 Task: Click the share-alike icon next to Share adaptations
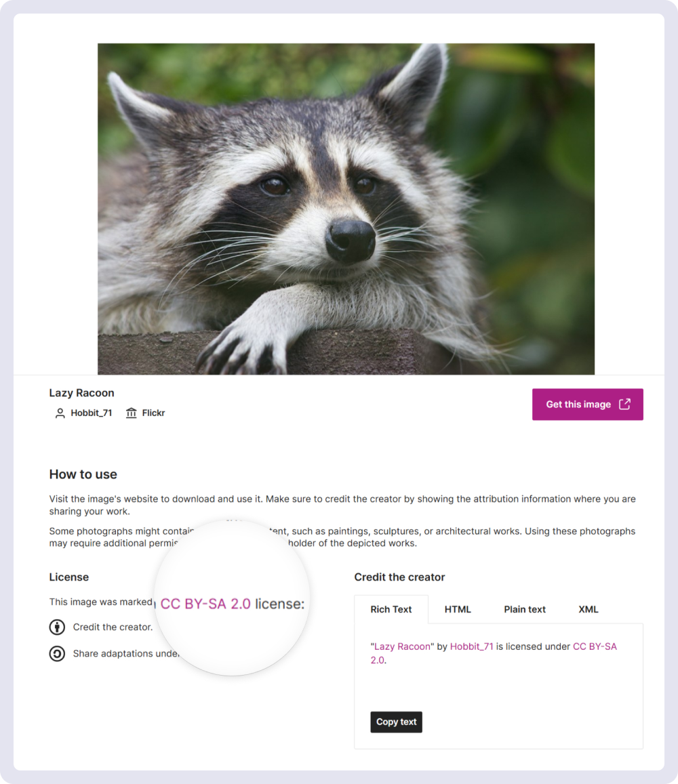click(57, 653)
